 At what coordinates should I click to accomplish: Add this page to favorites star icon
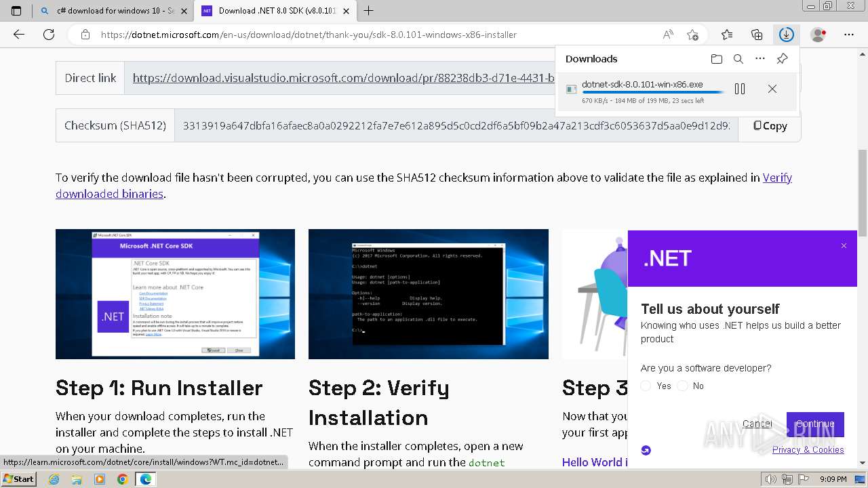[x=692, y=35]
